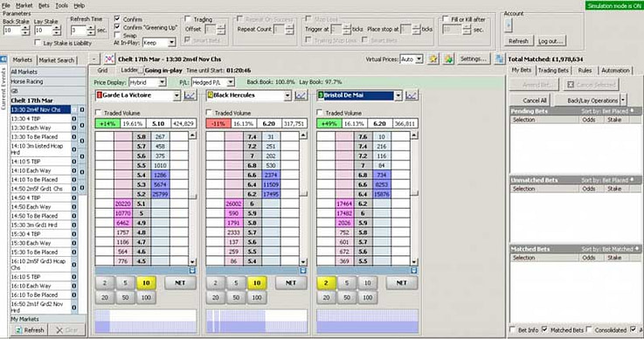This screenshot has width=644, height=339.
Task: Increase the Back Stake stepper
Action: tap(25, 28)
